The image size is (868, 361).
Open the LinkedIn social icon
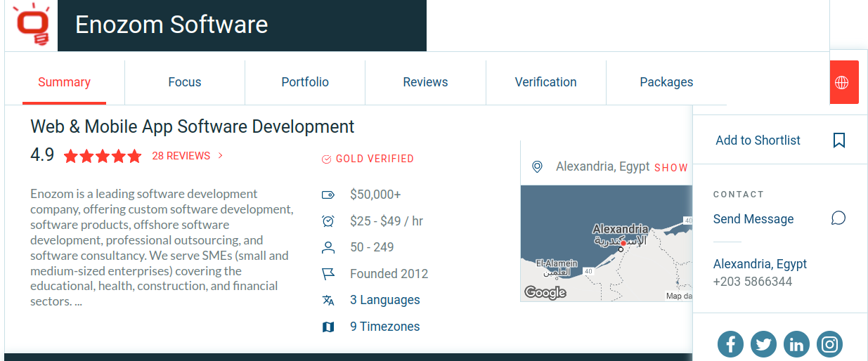tap(796, 344)
